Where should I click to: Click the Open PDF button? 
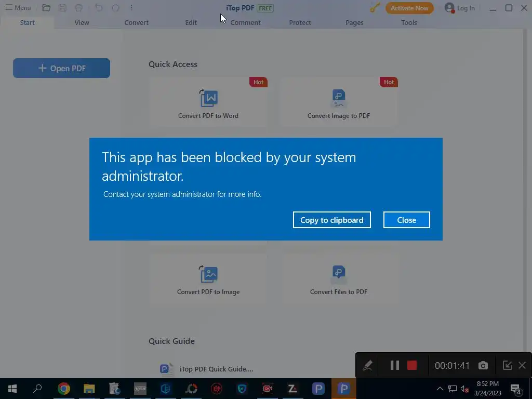coord(61,68)
